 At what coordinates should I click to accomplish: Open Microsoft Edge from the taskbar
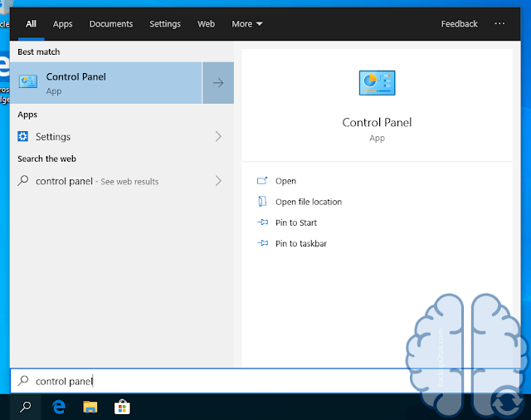coord(59,407)
